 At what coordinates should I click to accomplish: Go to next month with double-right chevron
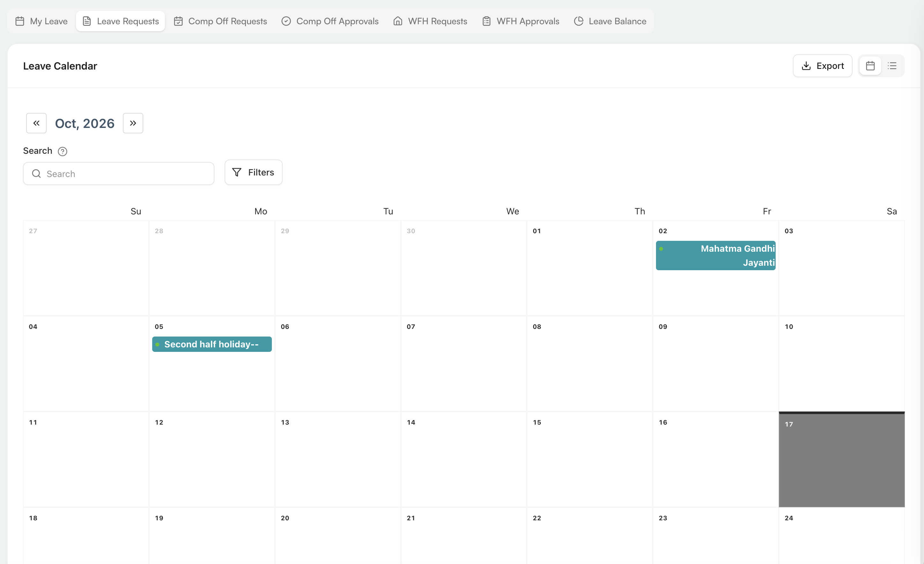[x=133, y=123]
